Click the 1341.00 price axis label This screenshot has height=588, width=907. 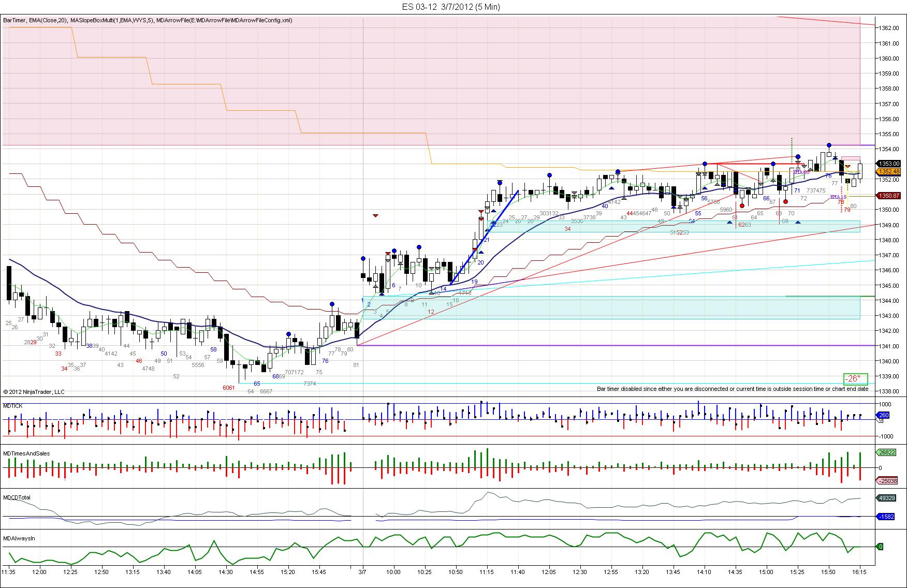889,346
